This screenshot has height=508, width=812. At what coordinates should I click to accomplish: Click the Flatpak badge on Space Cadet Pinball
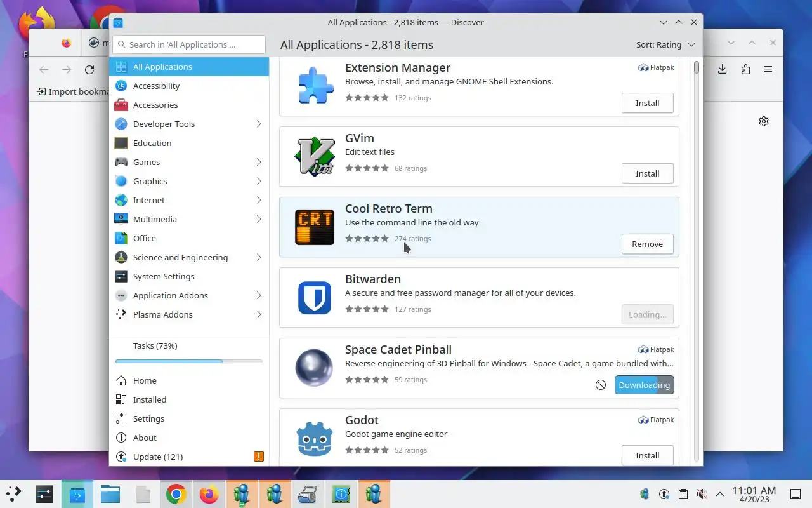656,349
